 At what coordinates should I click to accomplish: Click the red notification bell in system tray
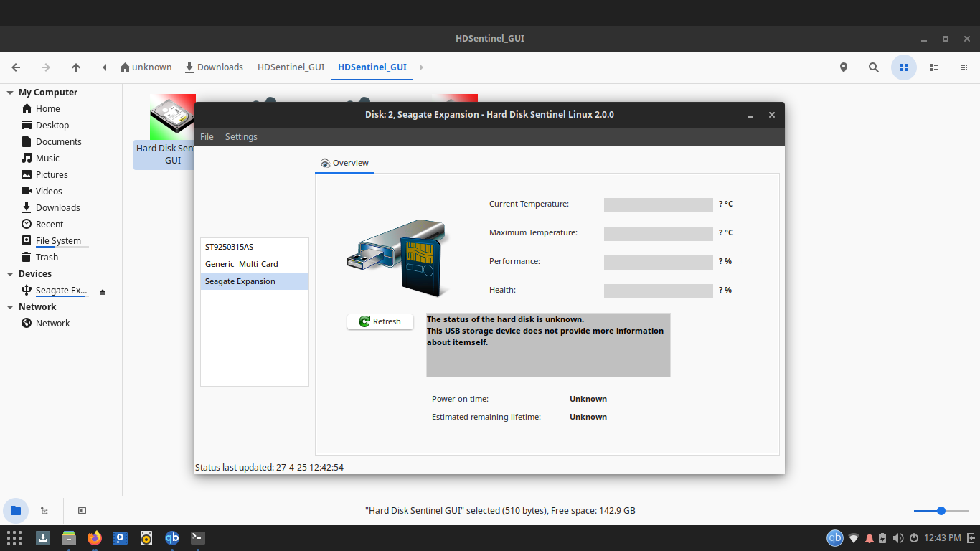869,538
